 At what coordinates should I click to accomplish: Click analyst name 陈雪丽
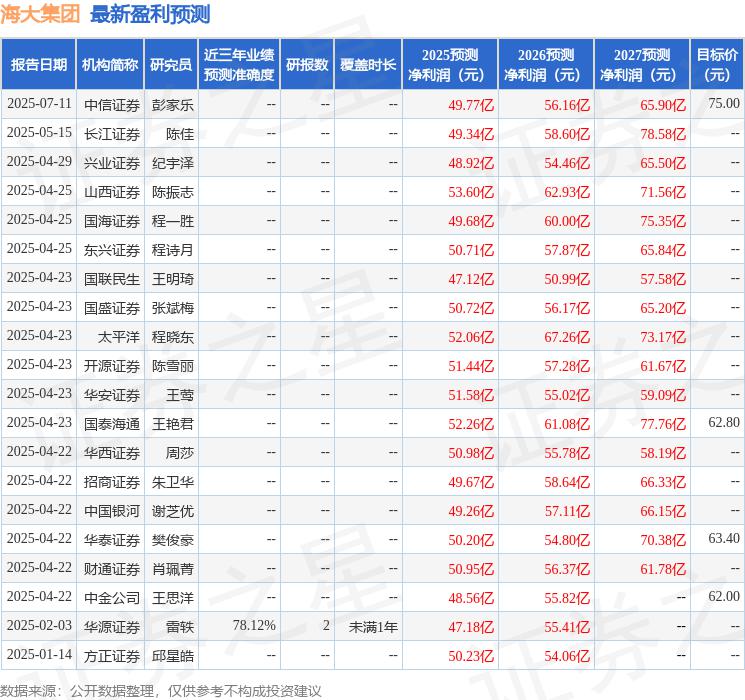(x=172, y=366)
